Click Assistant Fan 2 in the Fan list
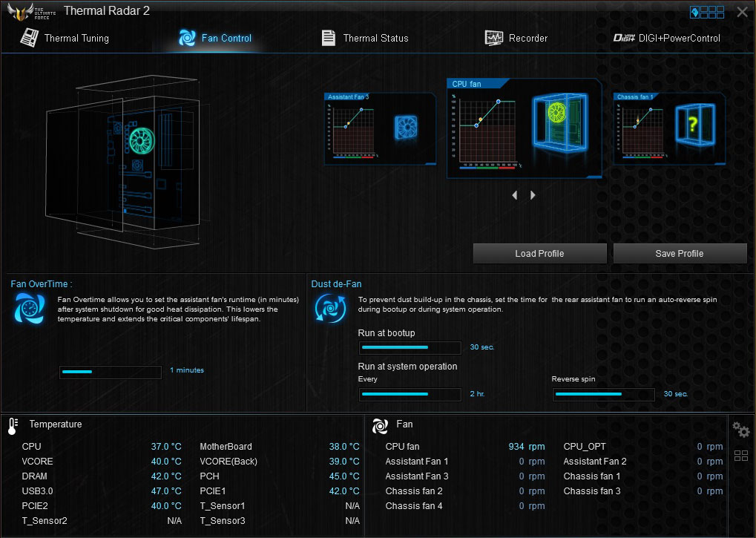 click(595, 462)
